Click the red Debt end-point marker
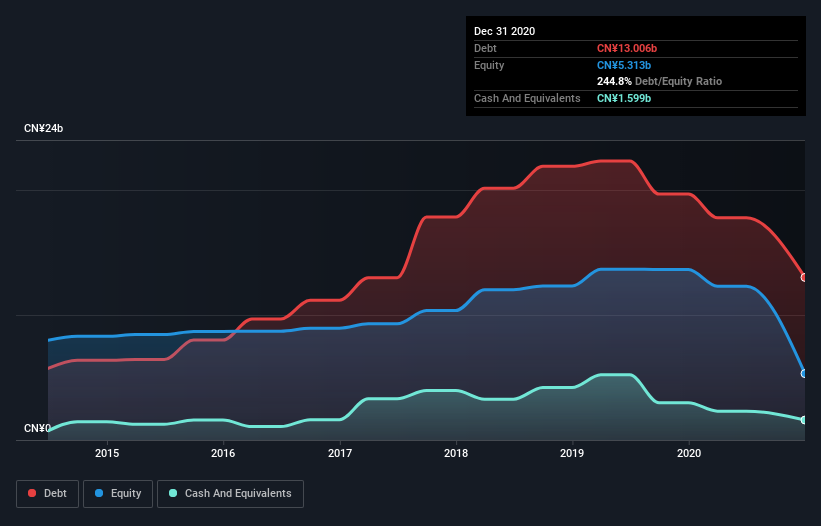 pyautogui.click(x=804, y=277)
